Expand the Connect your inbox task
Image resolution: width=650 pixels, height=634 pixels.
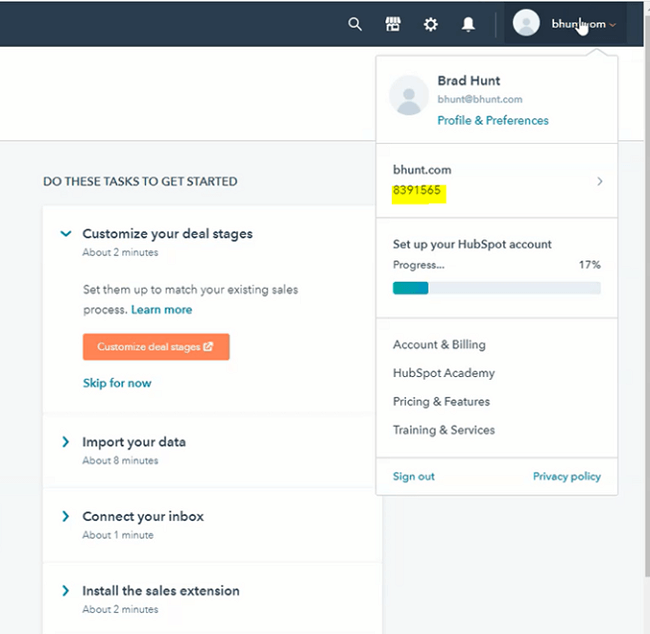click(x=65, y=516)
